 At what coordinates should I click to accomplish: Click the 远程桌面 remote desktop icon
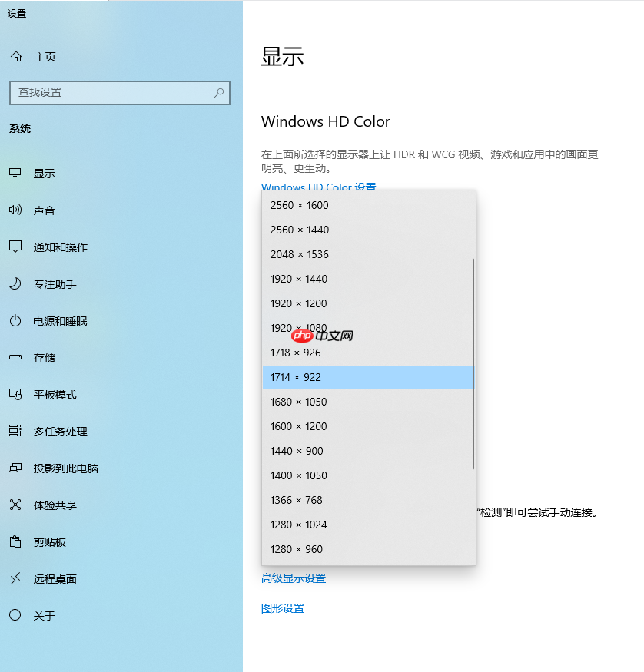click(x=17, y=578)
